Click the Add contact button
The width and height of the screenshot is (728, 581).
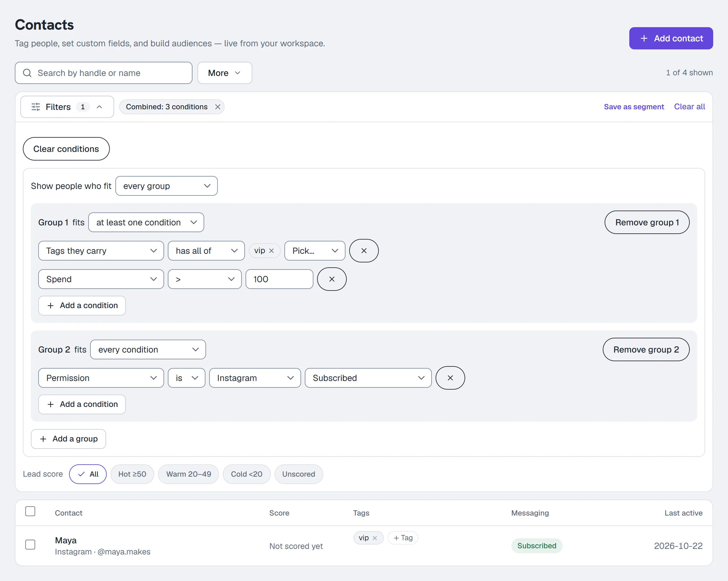(x=671, y=38)
